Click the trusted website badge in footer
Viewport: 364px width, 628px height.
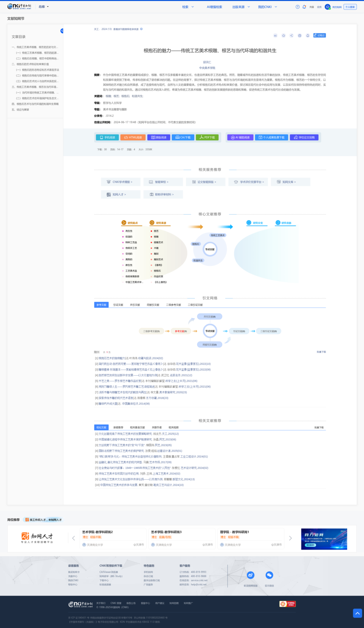(287, 604)
